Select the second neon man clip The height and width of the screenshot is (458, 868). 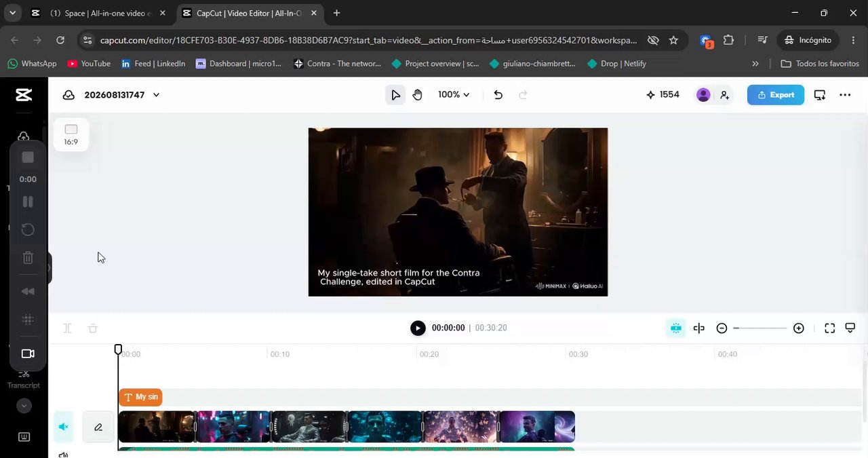[x=233, y=427]
